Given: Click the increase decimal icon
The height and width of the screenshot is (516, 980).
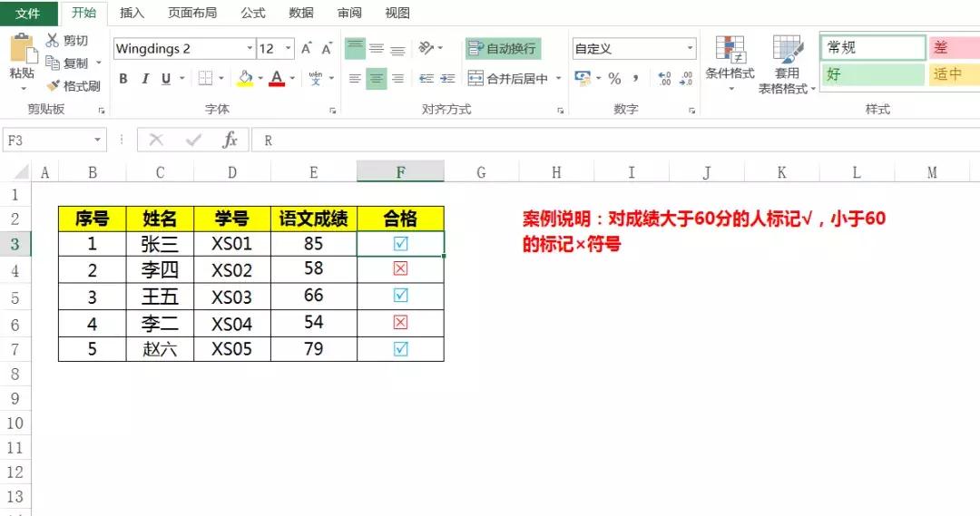Looking at the screenshot, I should 664,79.
